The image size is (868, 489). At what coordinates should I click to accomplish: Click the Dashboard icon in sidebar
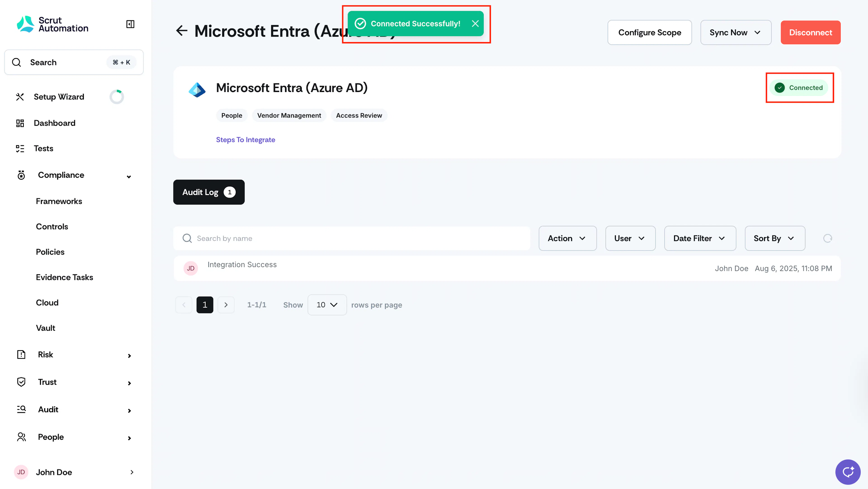[20, 123]
